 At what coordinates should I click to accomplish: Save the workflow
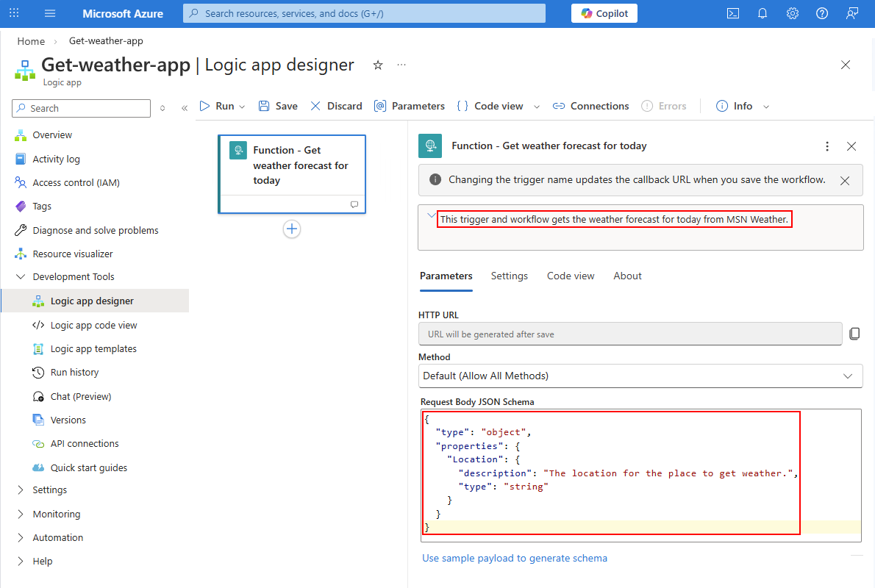(x=278, y=106)
